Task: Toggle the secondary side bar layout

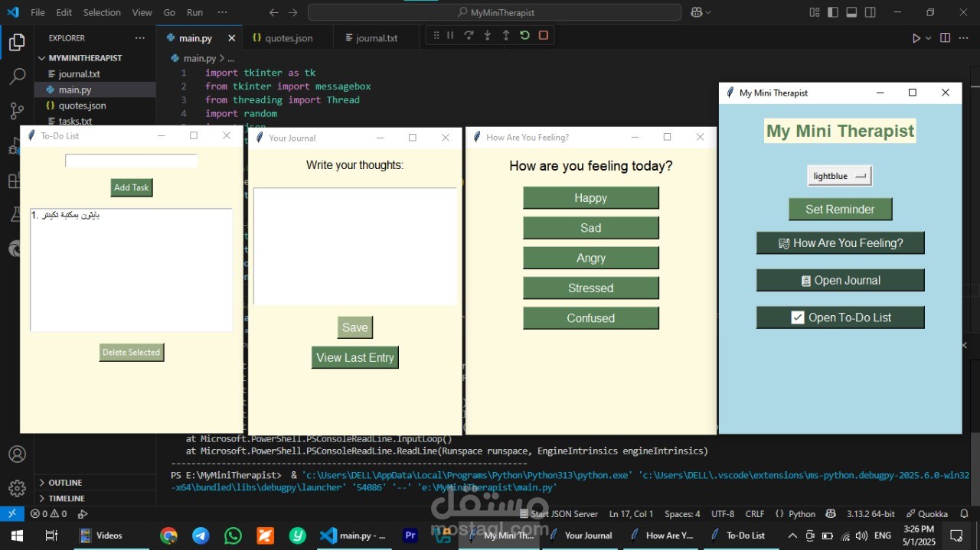Action: [871, 12]
